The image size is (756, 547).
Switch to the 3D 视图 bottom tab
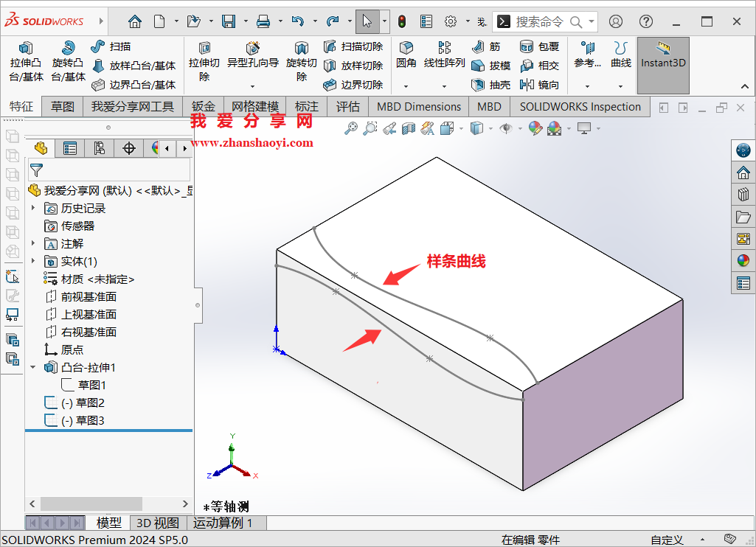158,523
